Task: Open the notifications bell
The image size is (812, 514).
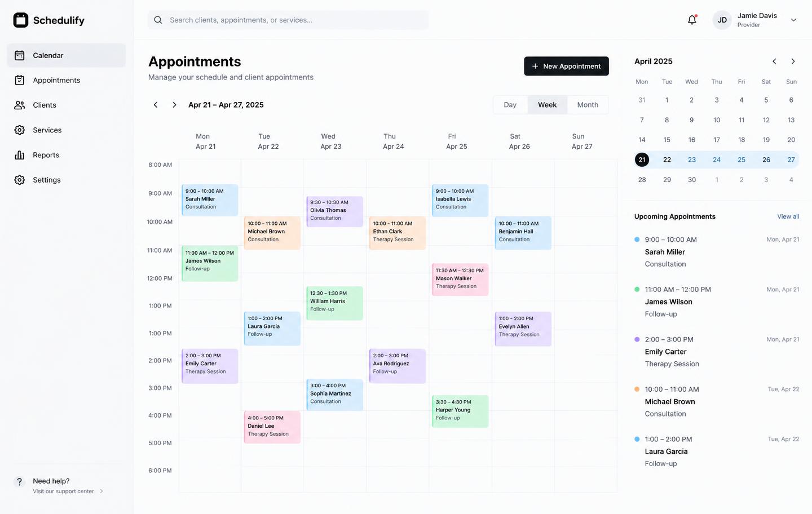Action: [x=692, y=20]
